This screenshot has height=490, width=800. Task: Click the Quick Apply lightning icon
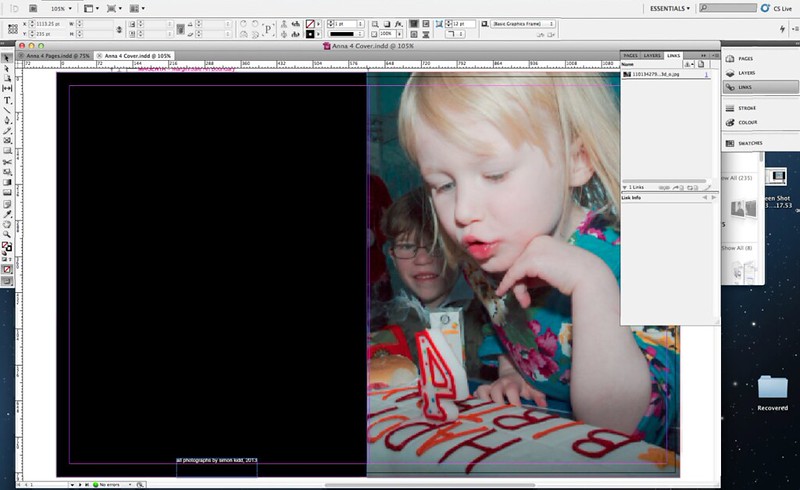point(782,29)
